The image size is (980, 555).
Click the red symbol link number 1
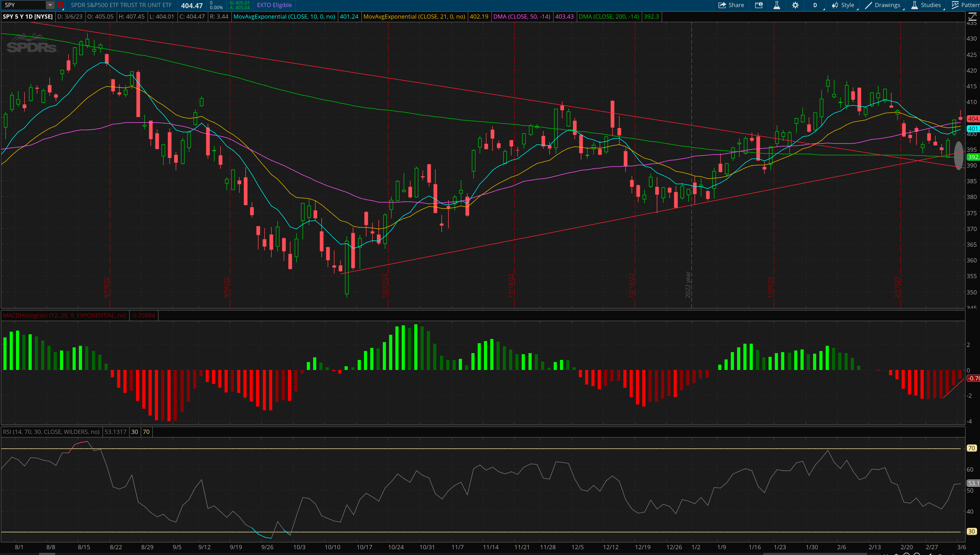[60, 5]
